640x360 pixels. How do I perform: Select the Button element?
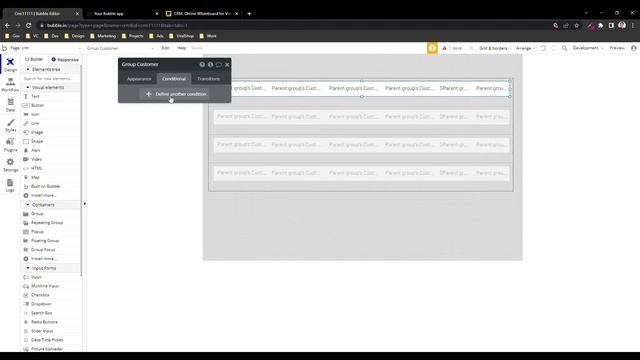tap(51, 105)
